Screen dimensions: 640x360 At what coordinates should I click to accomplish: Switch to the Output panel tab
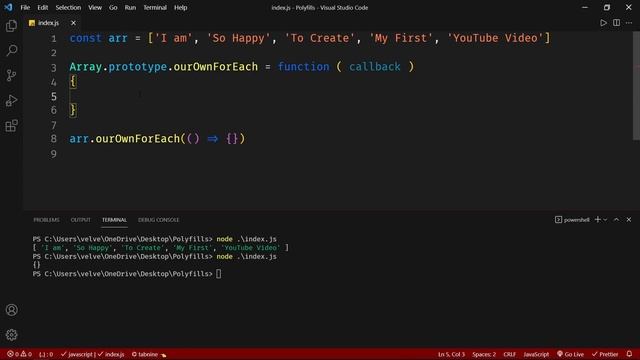(80, 220)
